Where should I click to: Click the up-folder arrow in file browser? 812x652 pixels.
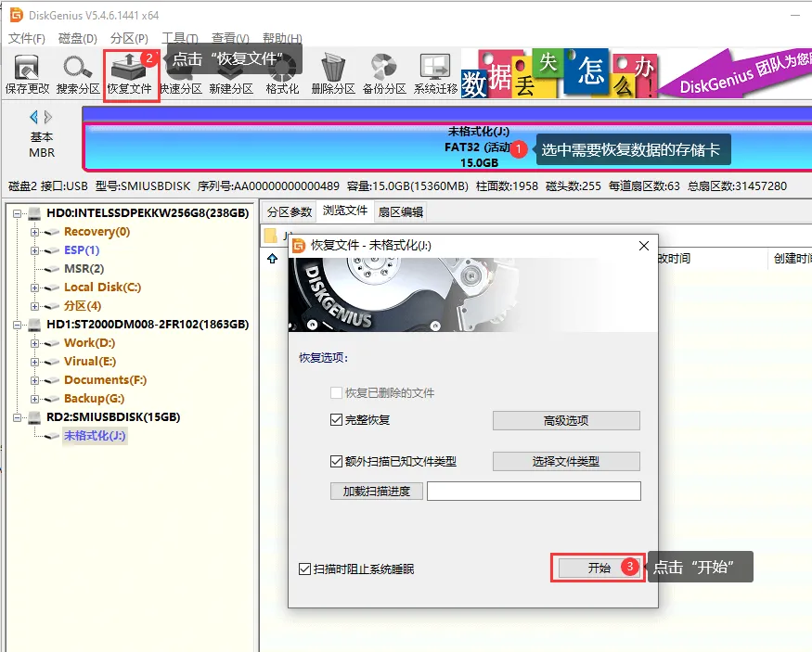coord(273,258)
